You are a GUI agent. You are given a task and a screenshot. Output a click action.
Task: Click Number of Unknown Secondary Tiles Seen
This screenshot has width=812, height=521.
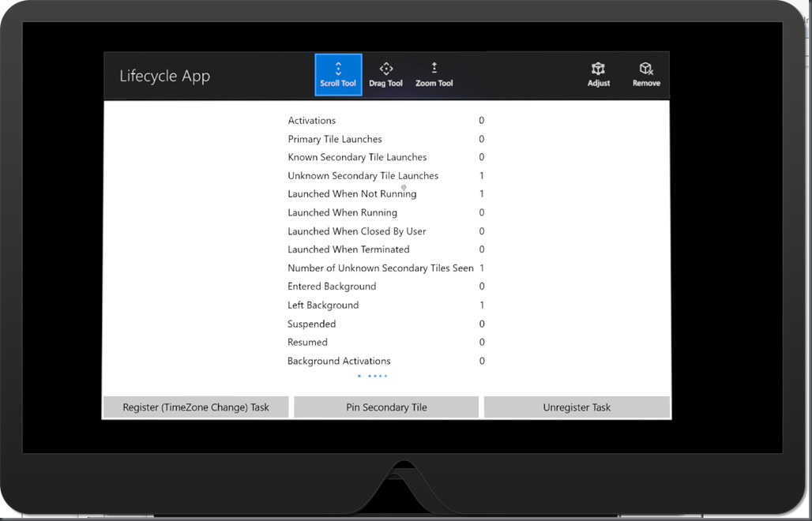tap(381, 268)
